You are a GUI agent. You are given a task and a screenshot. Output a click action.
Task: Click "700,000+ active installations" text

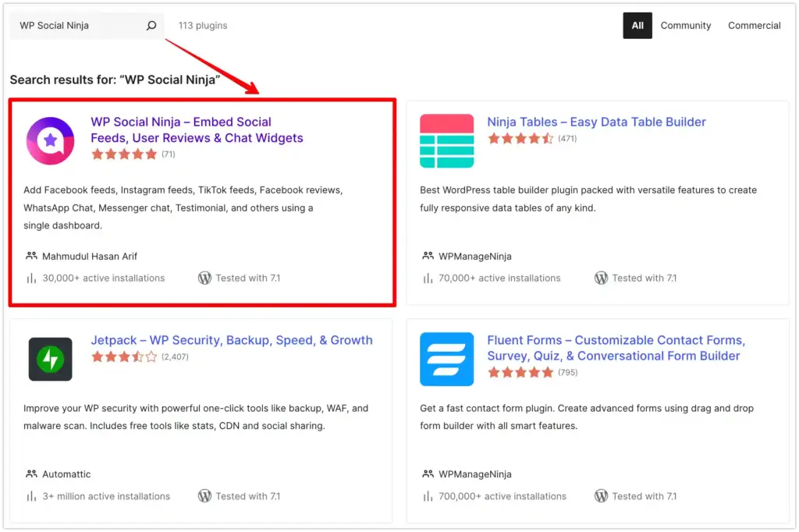(502, 496)
